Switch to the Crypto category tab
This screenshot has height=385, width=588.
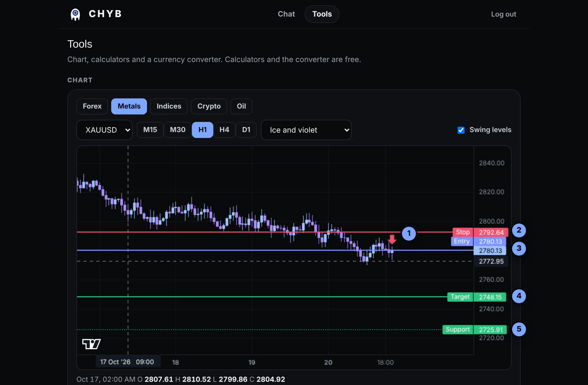tap(209, 106)
